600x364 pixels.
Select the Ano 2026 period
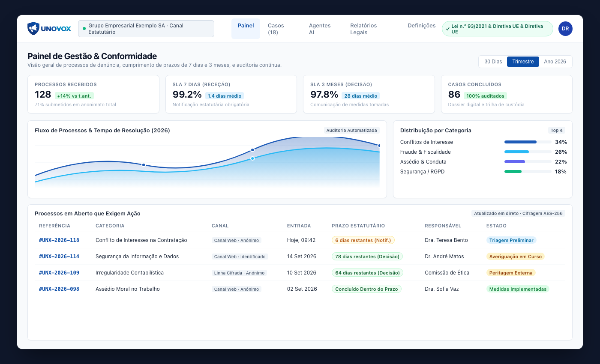(555, 62)
